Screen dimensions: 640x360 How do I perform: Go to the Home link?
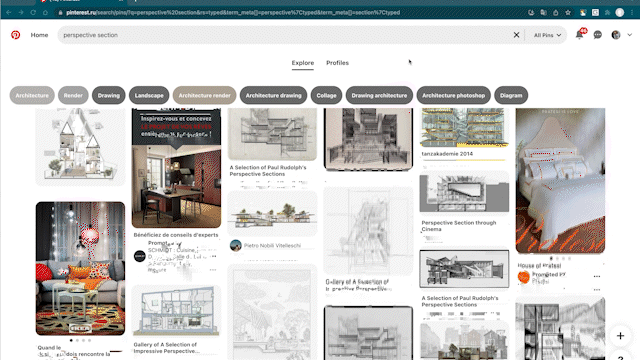click(x=39, y=35)
